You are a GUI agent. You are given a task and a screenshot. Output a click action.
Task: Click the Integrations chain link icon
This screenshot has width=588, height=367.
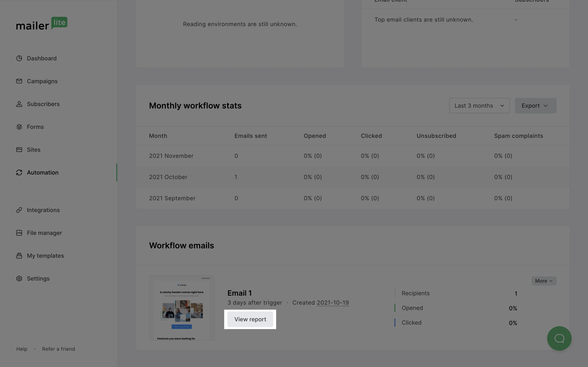coord(19,210)
